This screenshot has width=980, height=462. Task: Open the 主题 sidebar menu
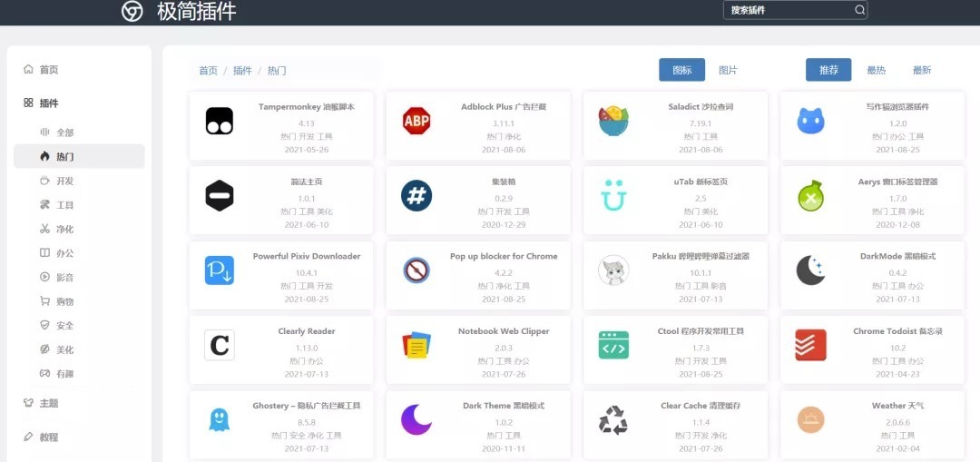[x=49, y=403]
